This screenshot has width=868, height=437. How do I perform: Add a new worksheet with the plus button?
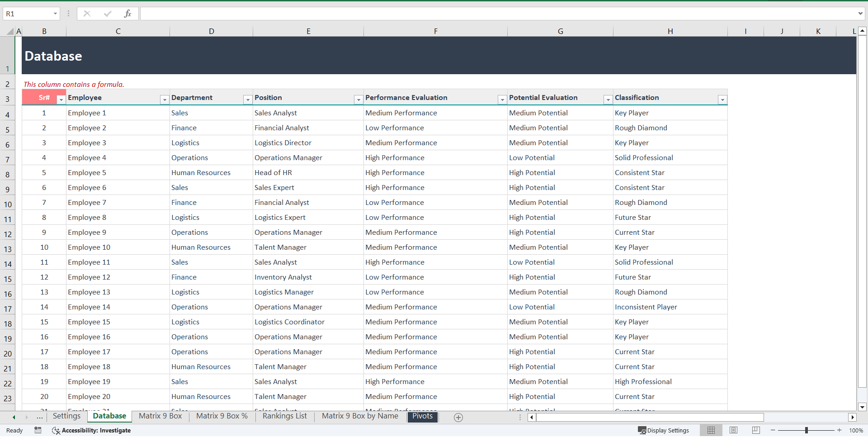pyautogui.click(x=458, y=418)
